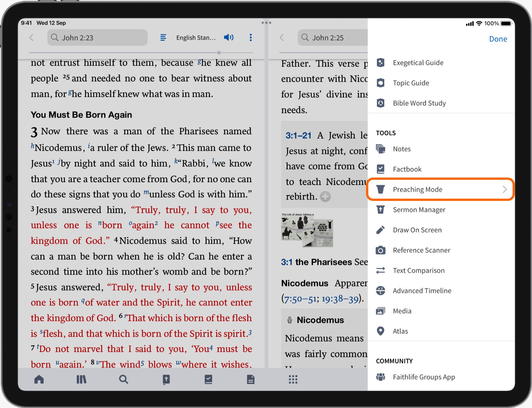
Task: Expand the 3:1–21 summary plus button
Action: [x=326, y=196]
